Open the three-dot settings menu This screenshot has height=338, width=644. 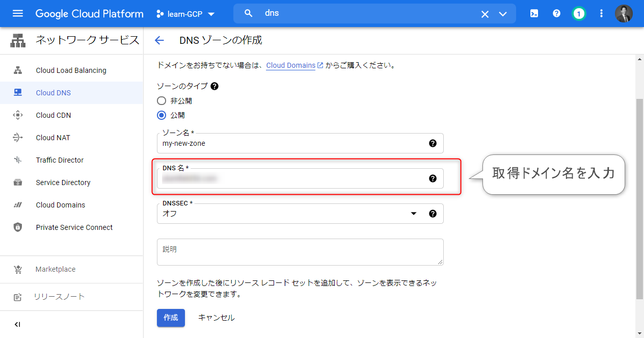point(601,14)
